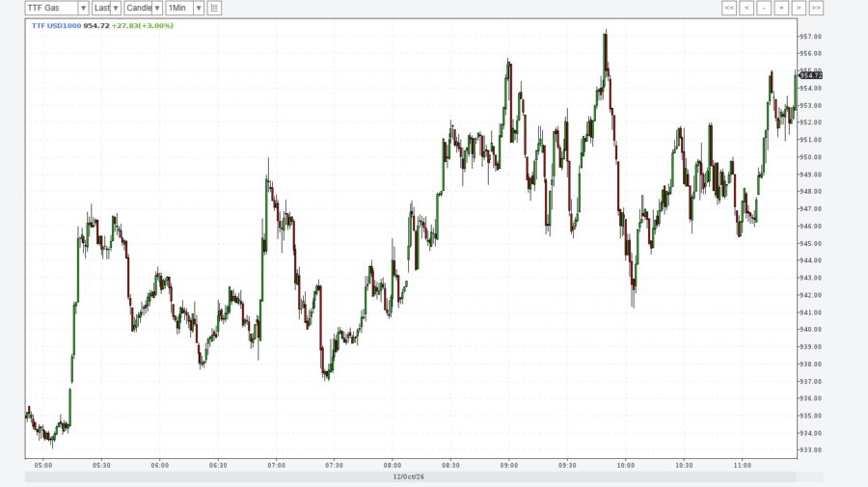This screenshot has height=487, width=868.
Task: Click the 10:00 time axis label
Action: tap(626, 466)
